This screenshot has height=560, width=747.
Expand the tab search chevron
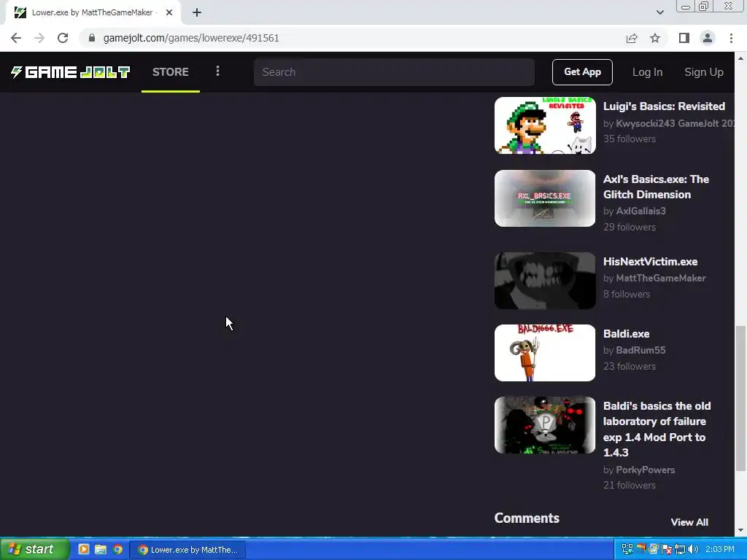pos(659,12)
